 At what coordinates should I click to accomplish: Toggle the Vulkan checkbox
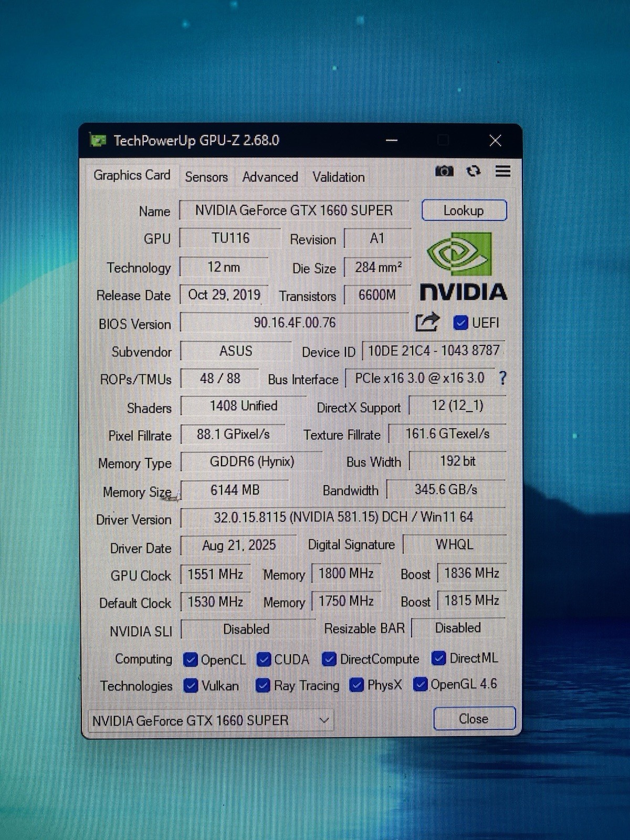click(x=191, y=686)
